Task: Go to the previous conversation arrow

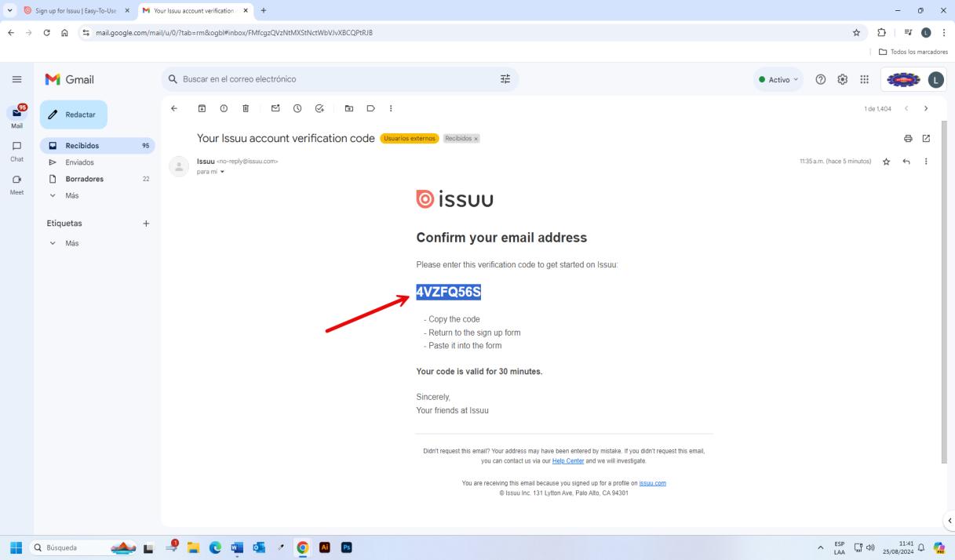Action: tap(906, 108)
